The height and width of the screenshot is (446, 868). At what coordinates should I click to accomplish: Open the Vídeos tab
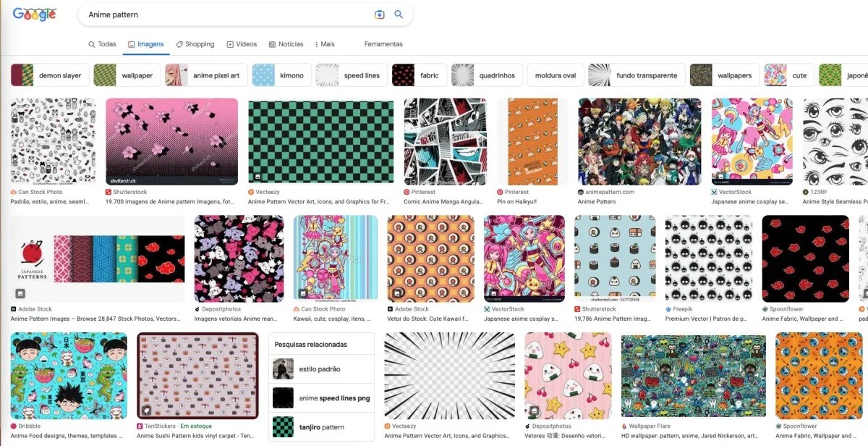(242, 44)
